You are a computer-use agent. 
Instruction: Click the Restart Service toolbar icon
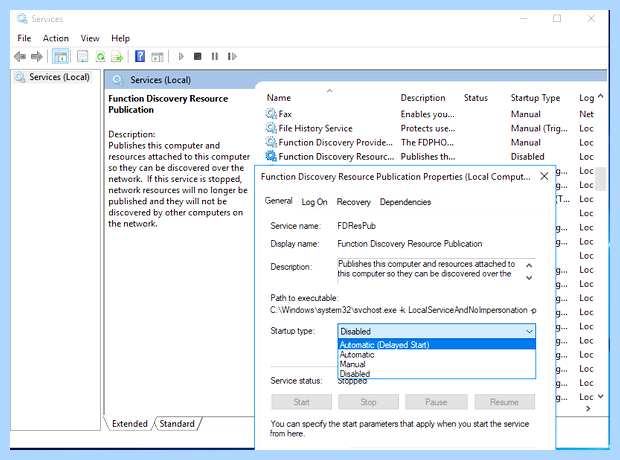(x=232, y=57)
